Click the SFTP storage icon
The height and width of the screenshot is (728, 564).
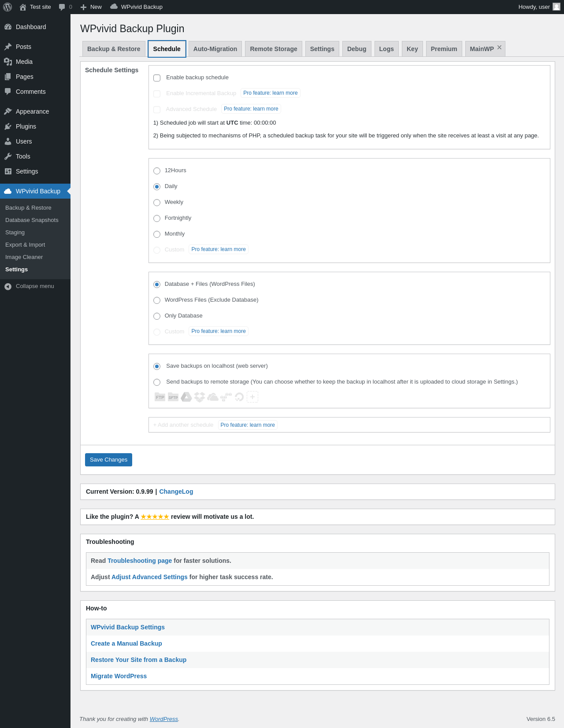click(x=173, y=397)
